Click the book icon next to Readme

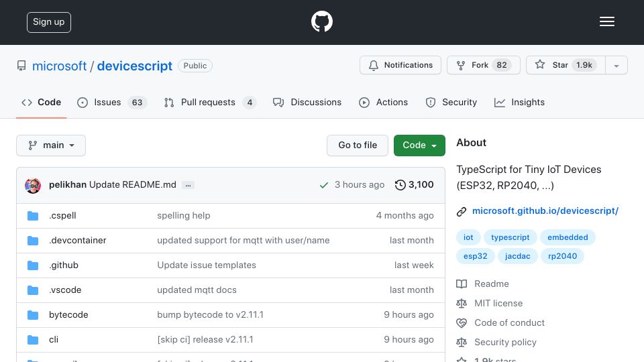[x=462, y=284]
